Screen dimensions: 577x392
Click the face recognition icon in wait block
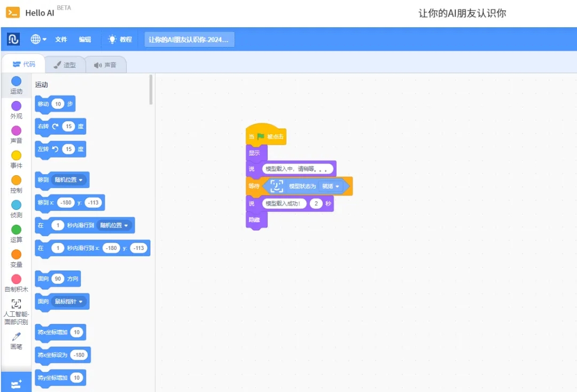276,186
